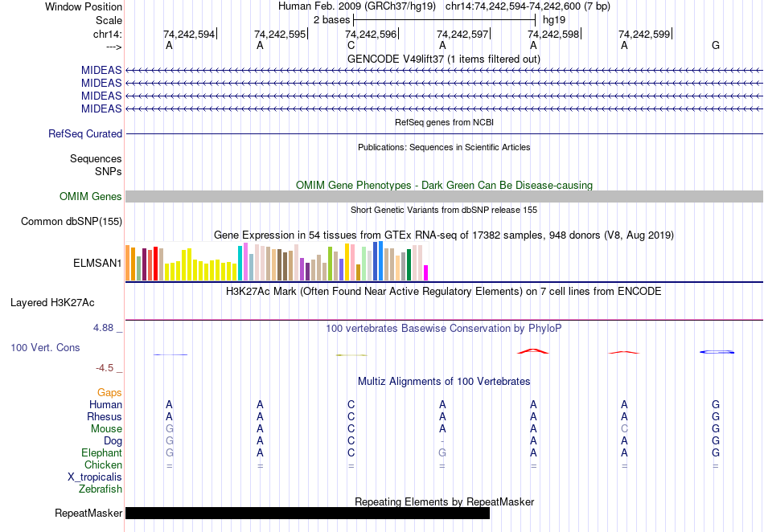
Task: Click the 4.88 PhyloP upper scale value
Action: tap(103, 328)
